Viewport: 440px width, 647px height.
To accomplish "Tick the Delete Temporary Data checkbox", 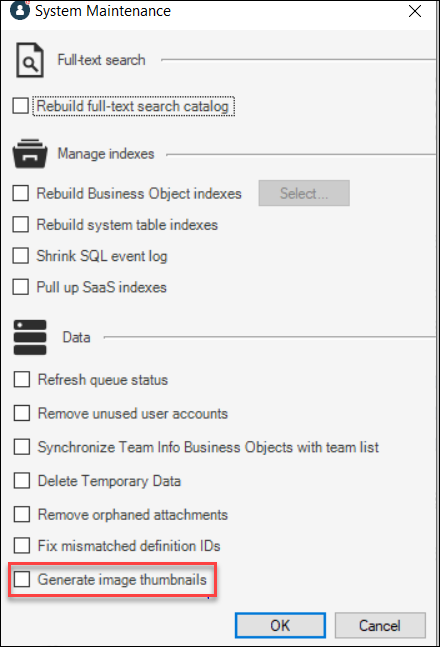I will coord(22,481).
